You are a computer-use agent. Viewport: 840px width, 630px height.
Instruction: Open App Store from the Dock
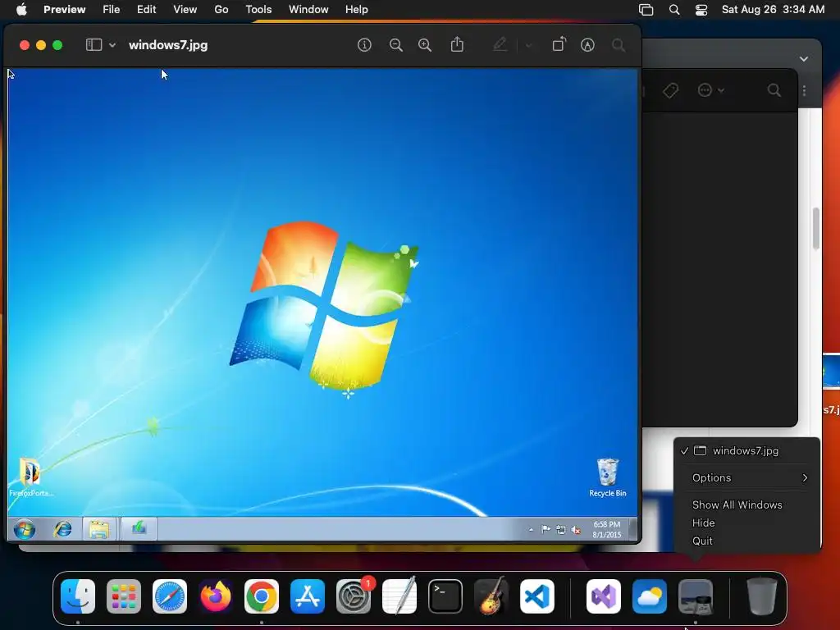coord(308,596)
